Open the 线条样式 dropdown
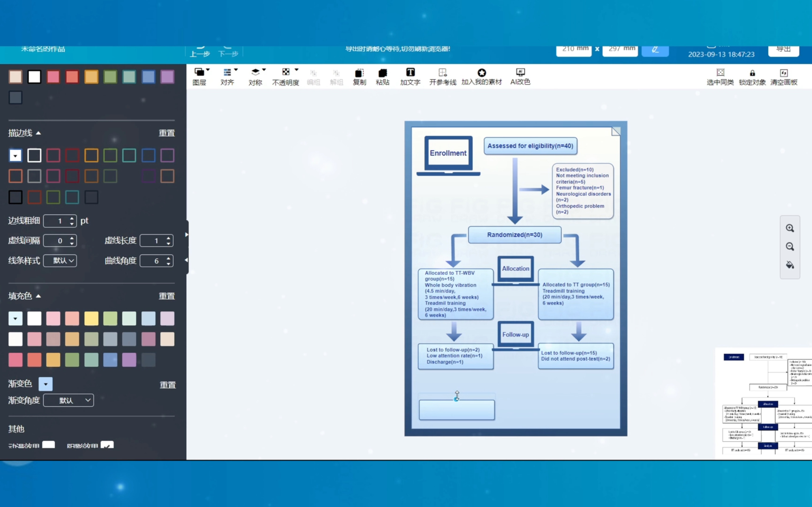 point(60,261)
